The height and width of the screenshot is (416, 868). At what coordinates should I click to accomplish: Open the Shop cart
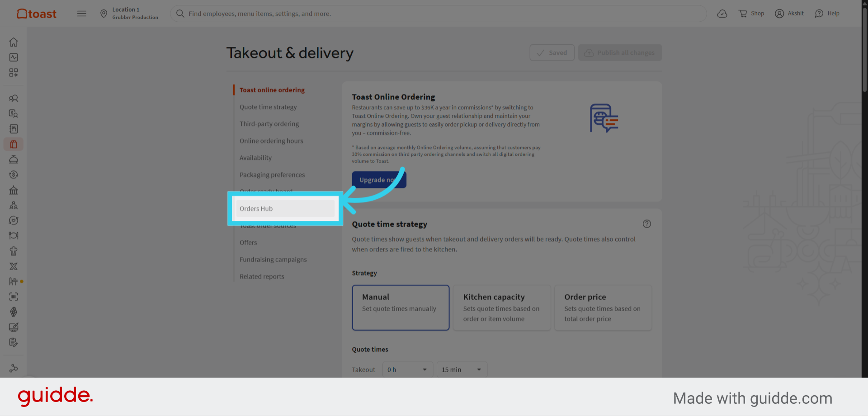751,14
